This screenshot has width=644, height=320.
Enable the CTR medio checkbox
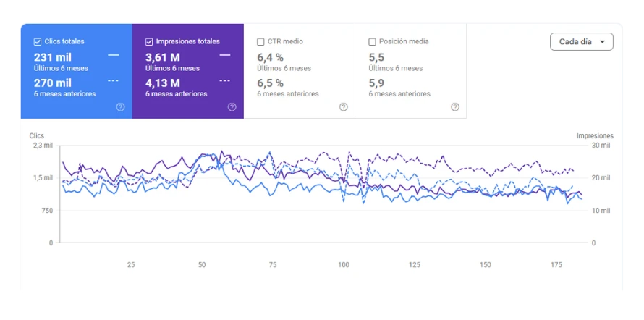tap(260, 42)
